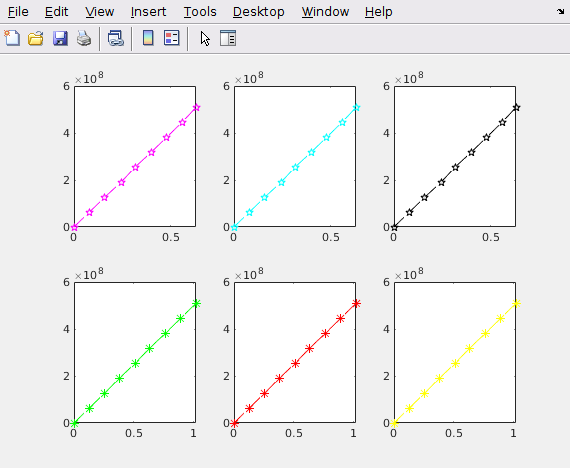This screenshot has height=468, width=570.
Task: Open the Desktop menu
Action: [x=258, y=12]
